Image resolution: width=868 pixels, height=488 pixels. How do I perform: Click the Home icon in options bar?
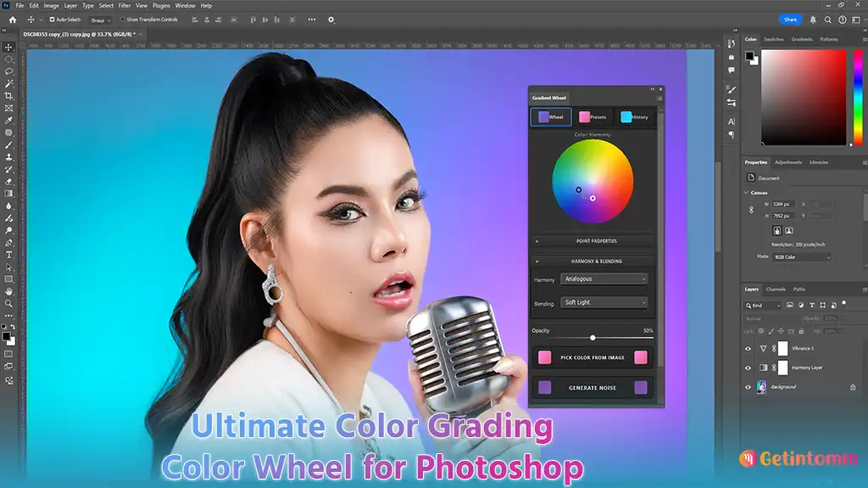(12, 19)
